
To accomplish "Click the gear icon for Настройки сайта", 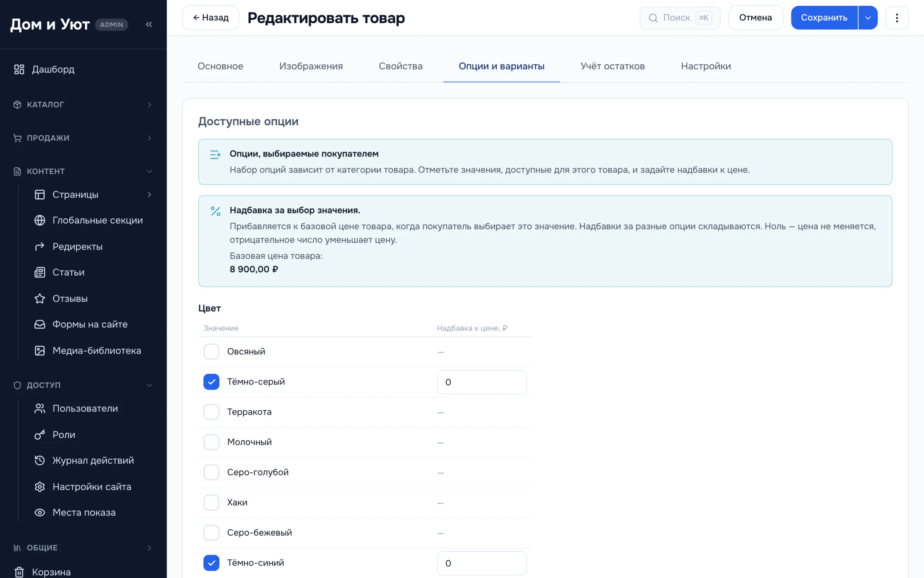I will coord(40,486).
